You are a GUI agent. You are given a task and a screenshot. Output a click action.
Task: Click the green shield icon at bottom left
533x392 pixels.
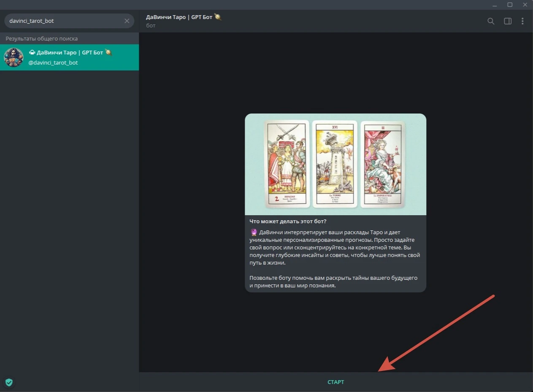pyautogui.click(x=9, y=382)
